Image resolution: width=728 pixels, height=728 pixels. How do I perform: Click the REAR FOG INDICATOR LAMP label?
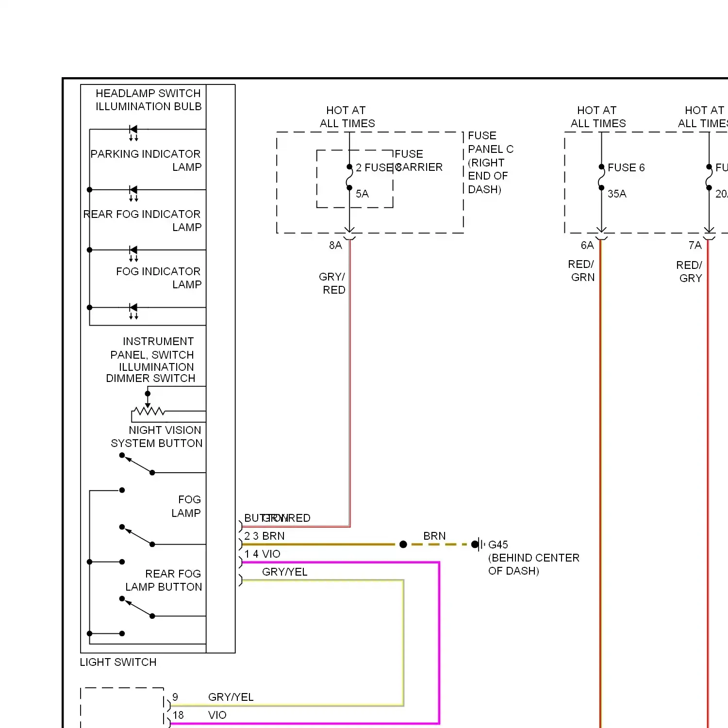pyautogui.click(x=142, y=220)
